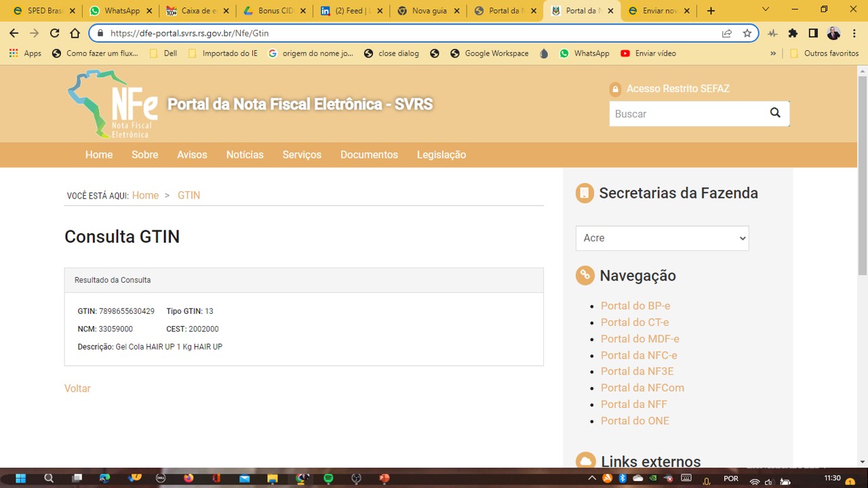Open the Portal da NF3E link

(x=637, y=371)
